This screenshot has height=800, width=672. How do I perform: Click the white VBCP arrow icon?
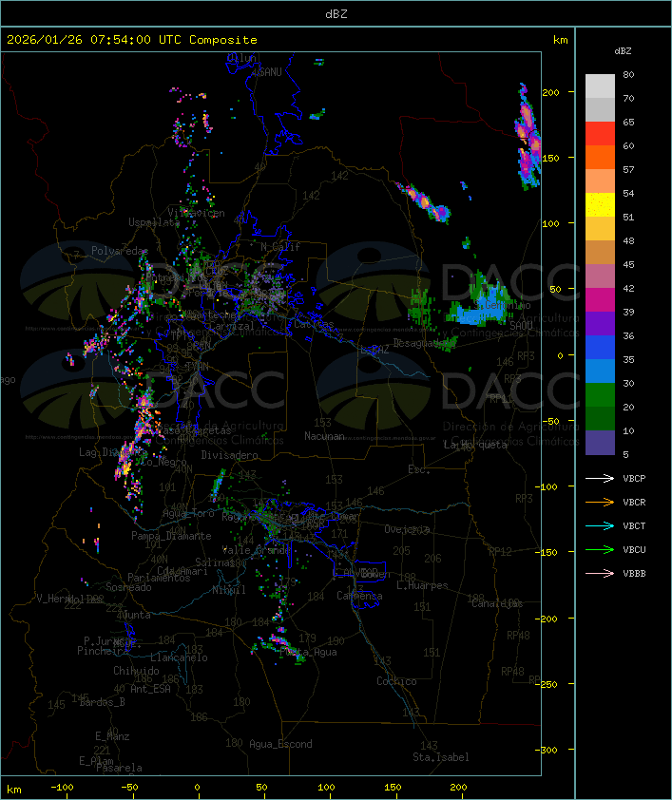(x=600, y=478)
